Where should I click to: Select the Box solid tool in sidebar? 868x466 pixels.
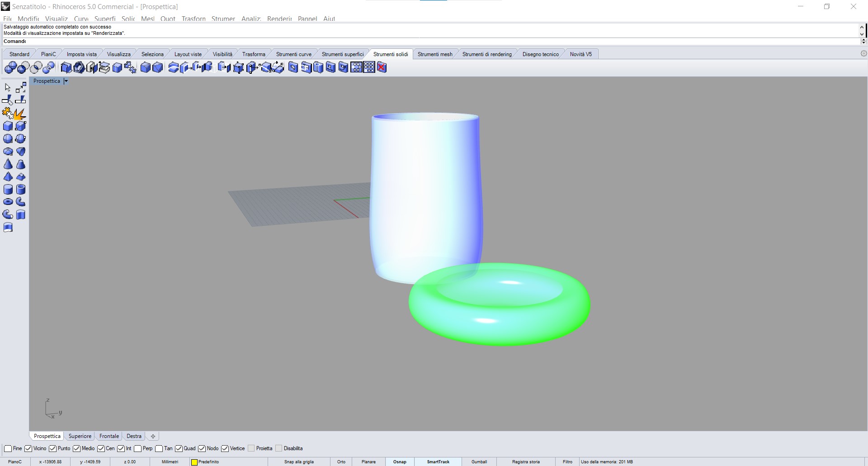pyautogui.click(x=8, y=127)
